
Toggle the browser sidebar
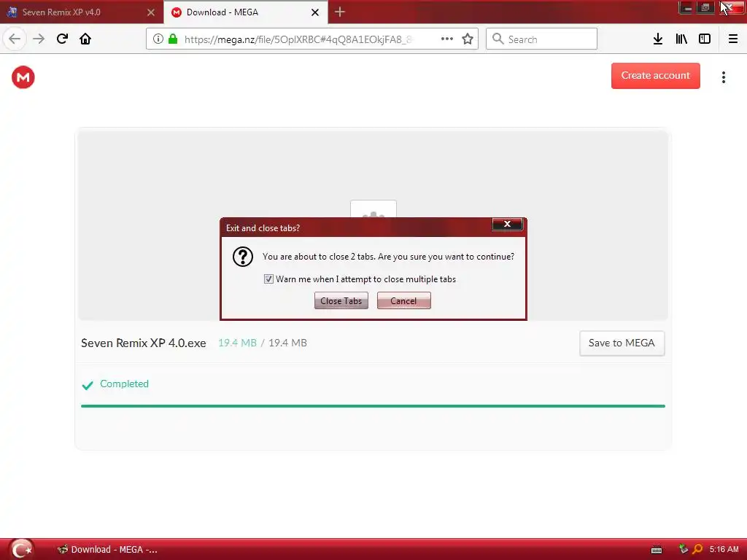(x=705, y=39)
